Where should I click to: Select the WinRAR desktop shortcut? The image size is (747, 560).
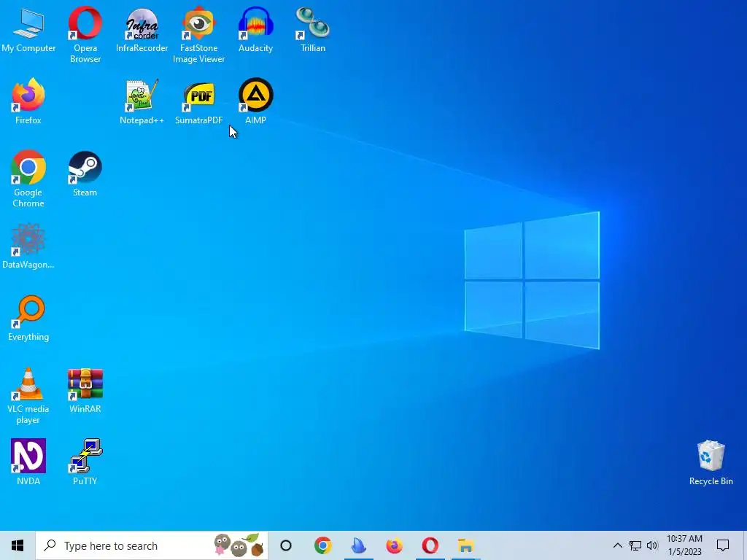point(85,391)
